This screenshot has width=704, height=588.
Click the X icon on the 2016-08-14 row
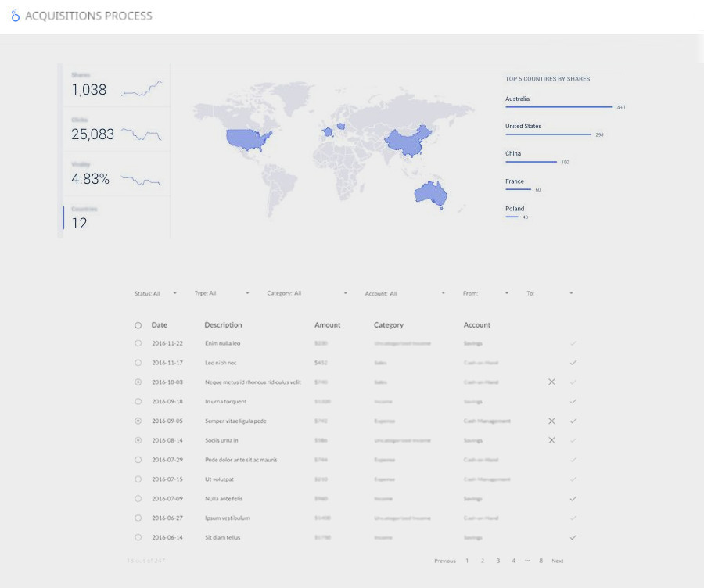[x=551, y=440]
